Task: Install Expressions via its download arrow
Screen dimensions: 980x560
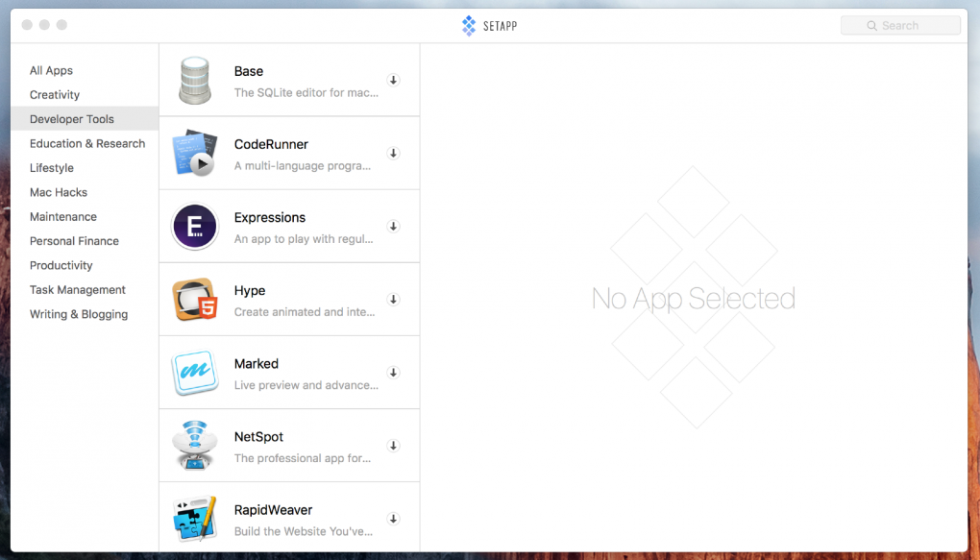Action: pyautogui.click(x=393, y=227)
